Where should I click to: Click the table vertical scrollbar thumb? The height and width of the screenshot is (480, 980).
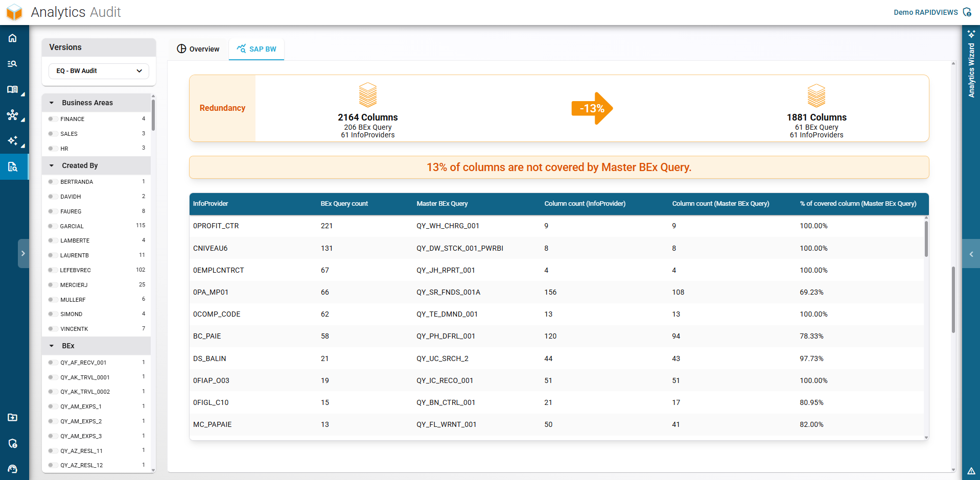click(926, 239)
